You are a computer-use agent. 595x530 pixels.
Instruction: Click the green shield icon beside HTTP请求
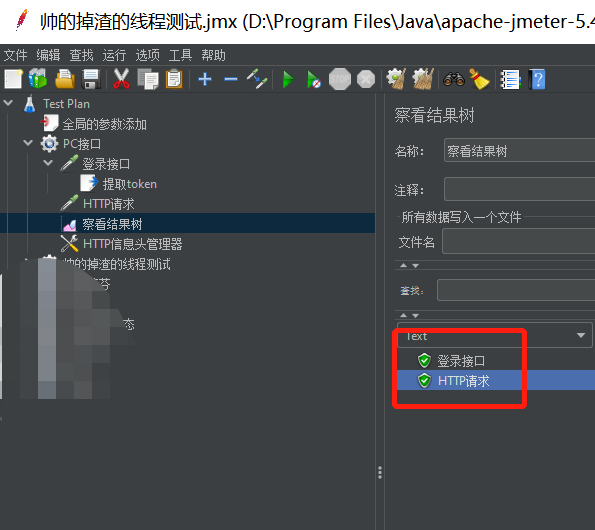424,381
